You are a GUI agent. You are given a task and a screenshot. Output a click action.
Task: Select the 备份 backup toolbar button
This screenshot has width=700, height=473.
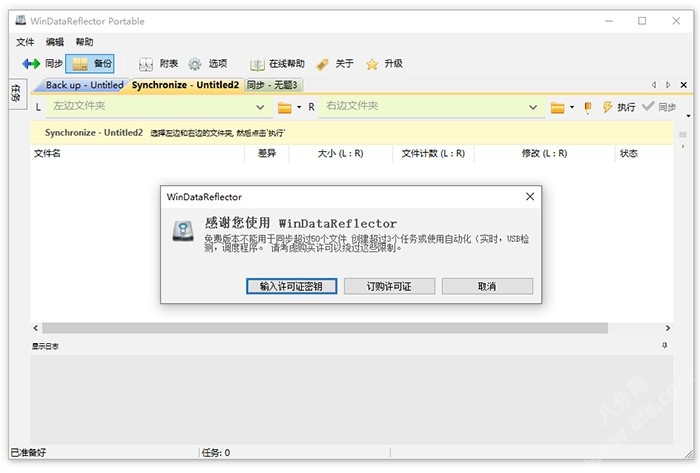[x=90, y=64]
